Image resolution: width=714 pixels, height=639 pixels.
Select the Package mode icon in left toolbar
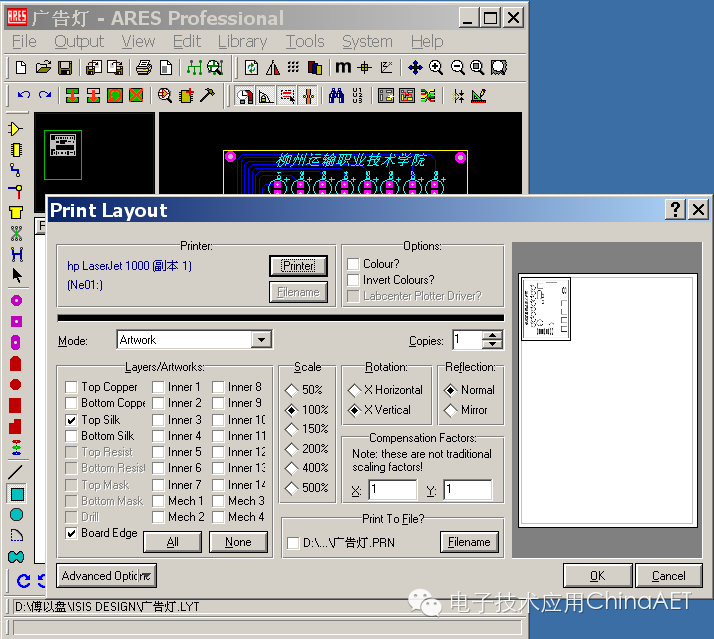pos(16,150)
